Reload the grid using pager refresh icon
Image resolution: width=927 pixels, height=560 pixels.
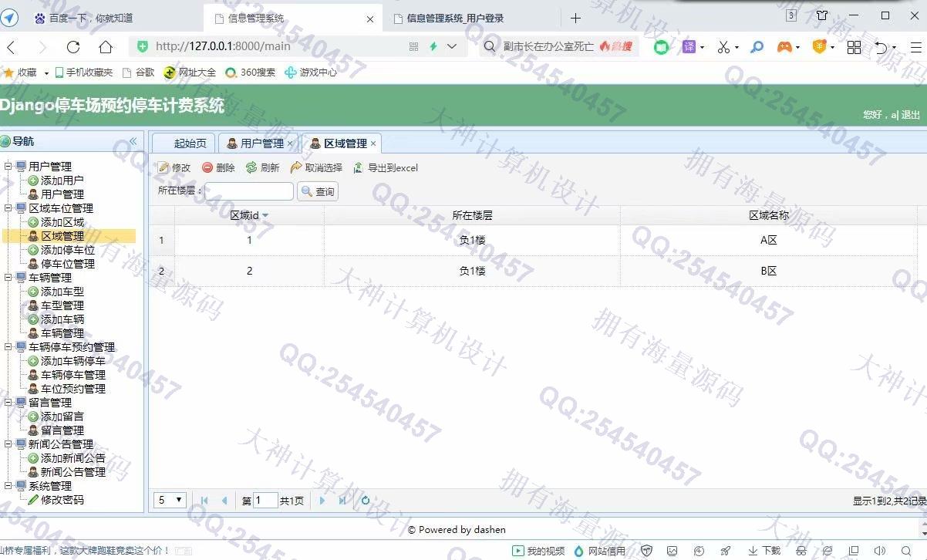point(366,501)
